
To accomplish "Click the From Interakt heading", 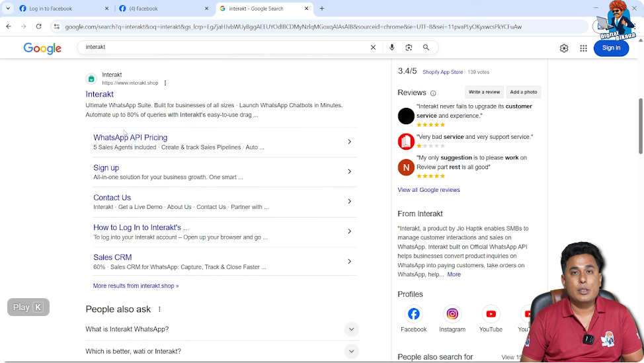I will pos(420,214).
